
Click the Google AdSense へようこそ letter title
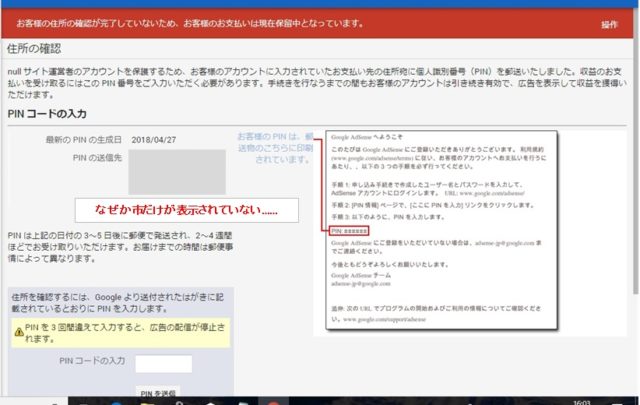pos(372,135)
